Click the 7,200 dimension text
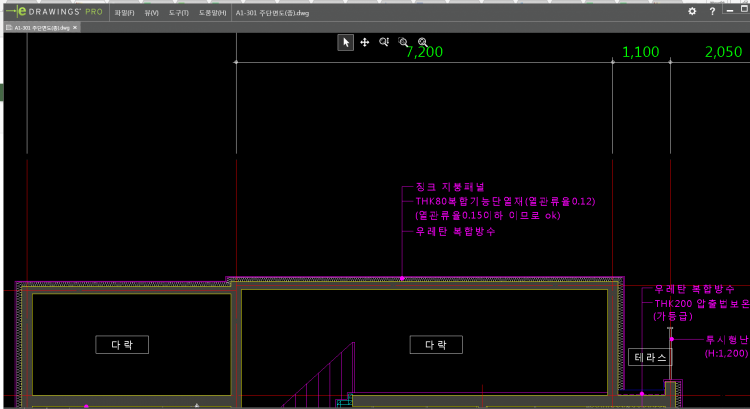 [x=424, y=52]
